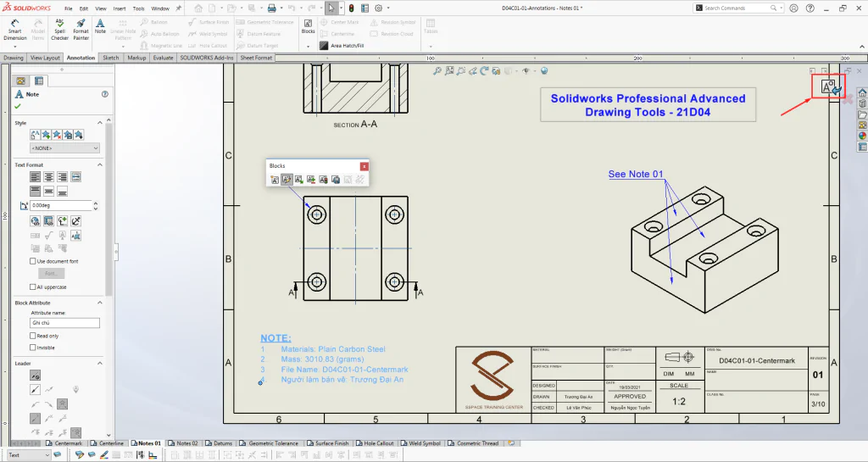
Task: Click the disabled Font... button
Action: pyautogui.click(x=51, y=273)
